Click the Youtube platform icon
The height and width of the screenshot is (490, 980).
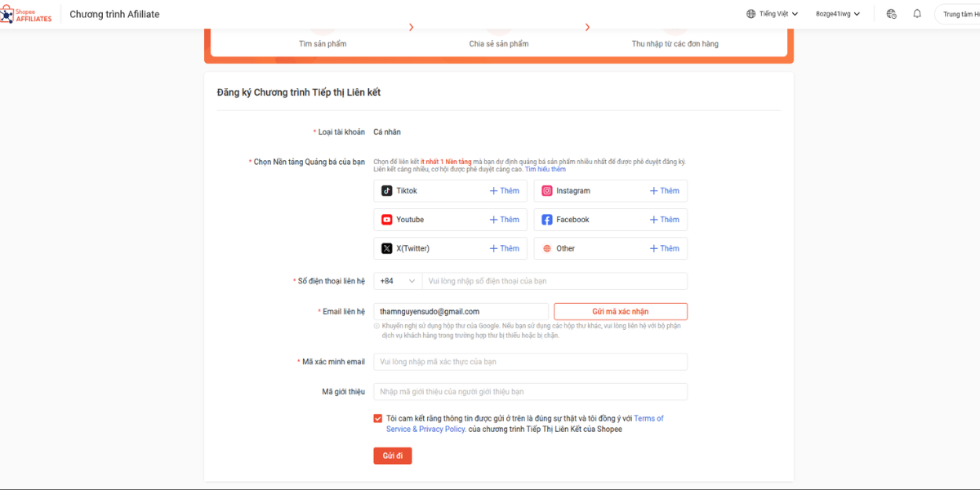coord(386,220)
